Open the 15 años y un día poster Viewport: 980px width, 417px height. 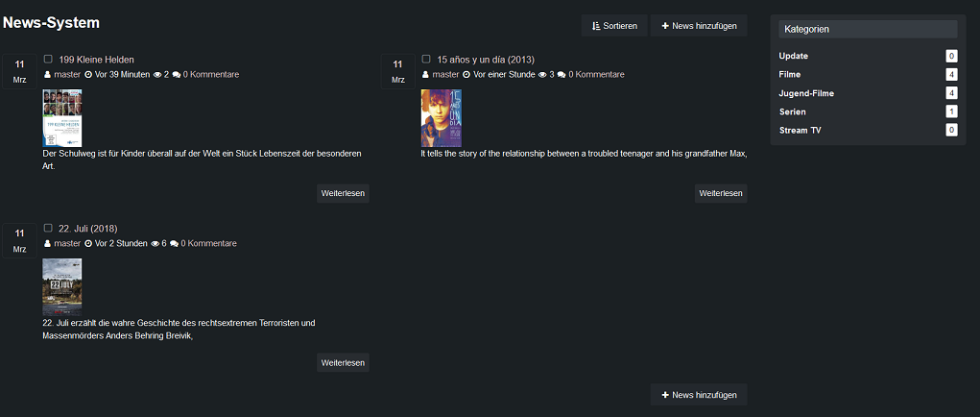[x=441, y=118]
